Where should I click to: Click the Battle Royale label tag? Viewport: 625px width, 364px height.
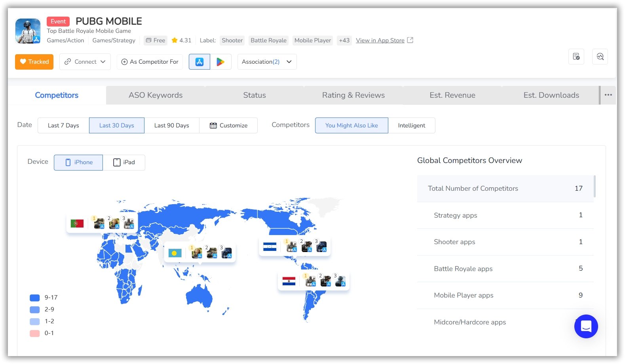(269, 40)
